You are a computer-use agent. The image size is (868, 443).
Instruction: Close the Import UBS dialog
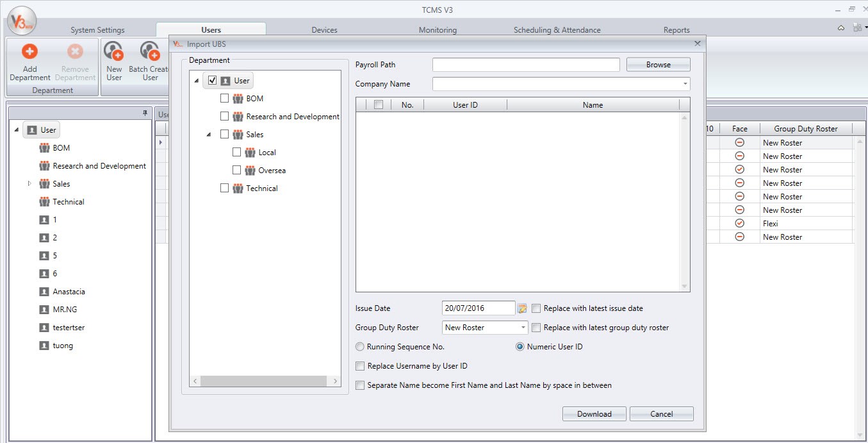698,44
